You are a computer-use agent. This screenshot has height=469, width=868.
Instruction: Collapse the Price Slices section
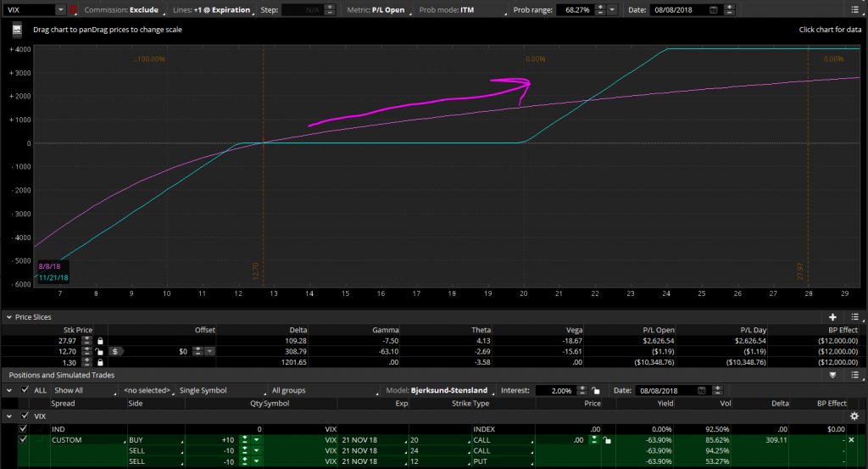[x=9, y=316]
